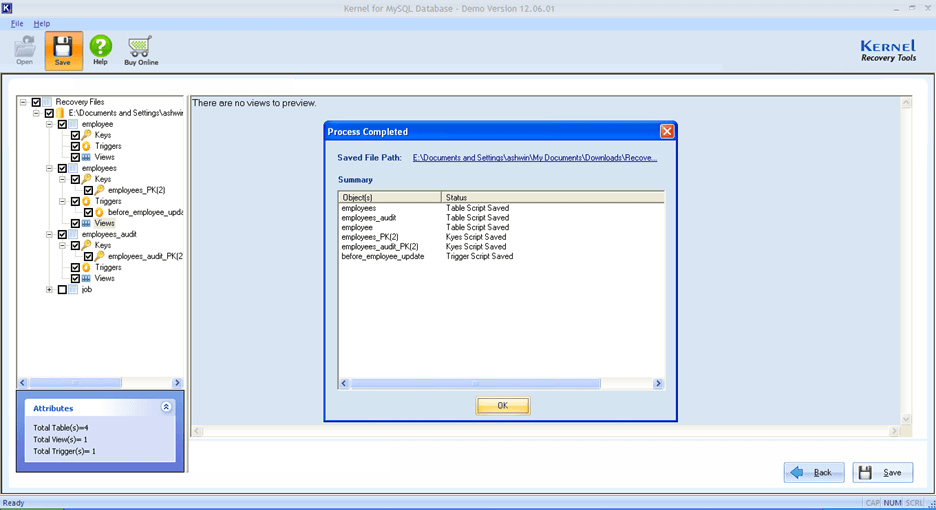The image size is (936, 510).
Task: Click the Save button at bottom right
Action: coord(883,472)
